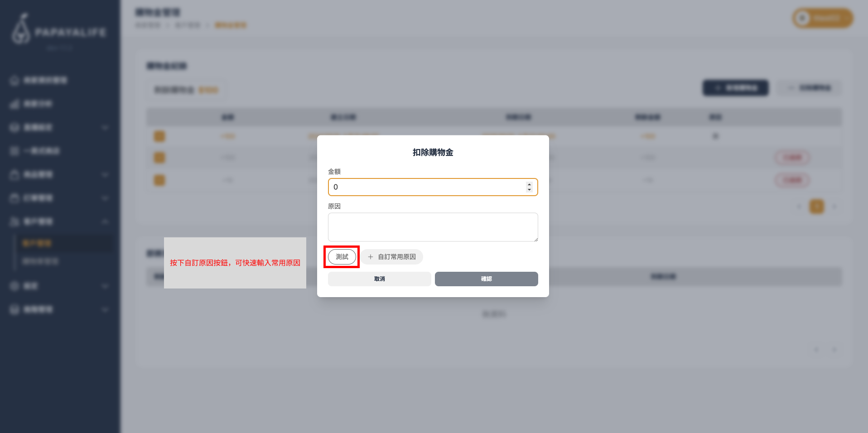Select the 測試 quick reason chip
The image size is (868, 433).
click(x=342, y=257)
